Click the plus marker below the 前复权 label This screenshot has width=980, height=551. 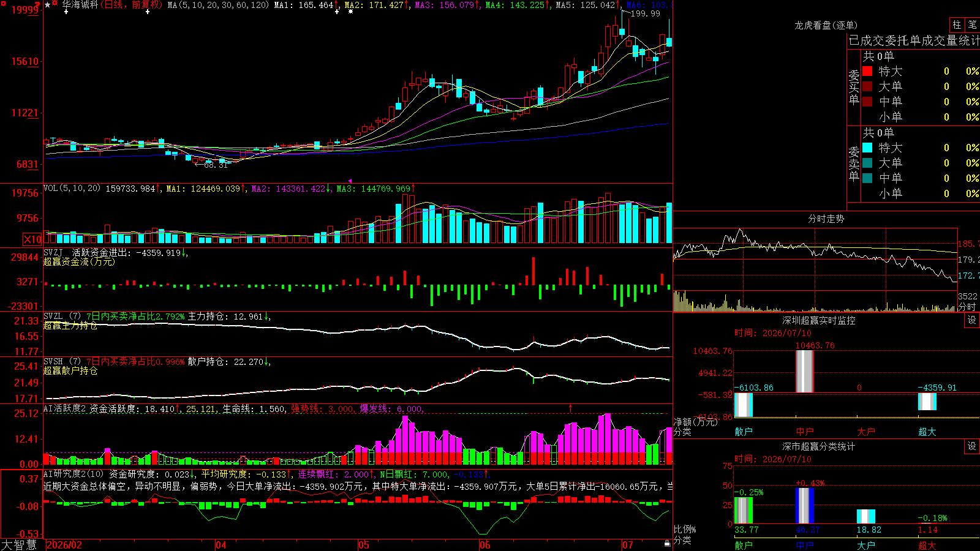(x=148, y=12)
